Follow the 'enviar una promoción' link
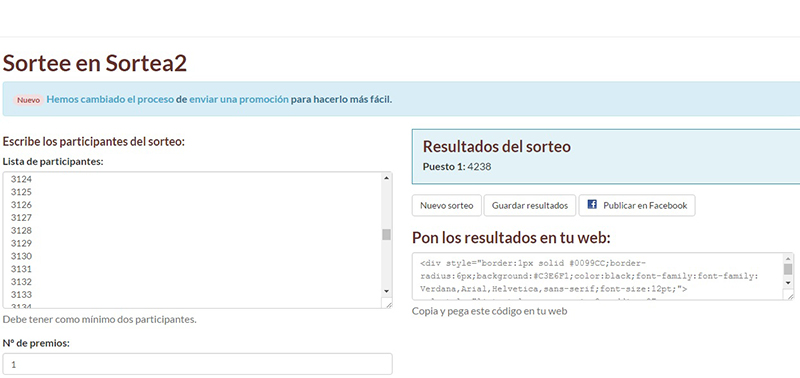The height and width of the screenshot is (378, 800). point(239,99)
